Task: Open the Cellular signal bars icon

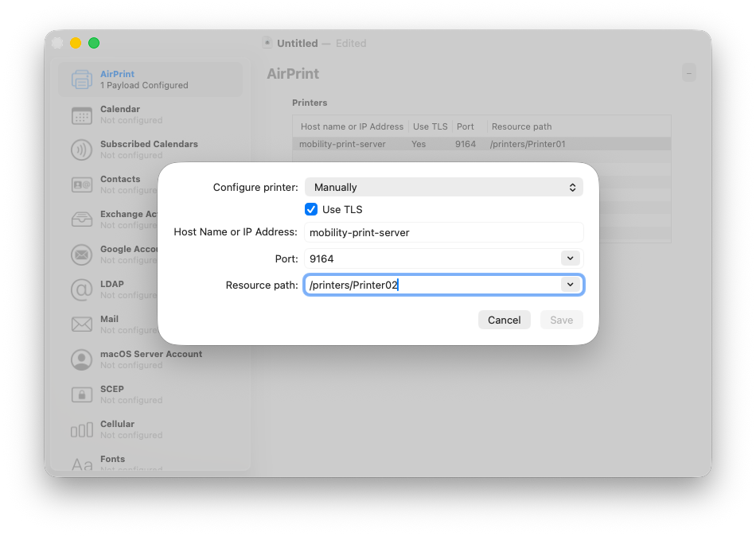Action: (81, 430)
